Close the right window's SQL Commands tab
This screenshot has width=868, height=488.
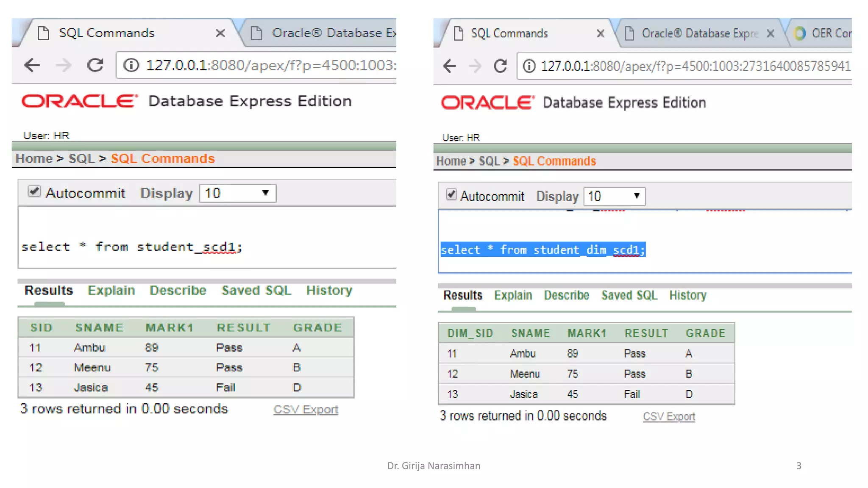click(x=600, y=33)
